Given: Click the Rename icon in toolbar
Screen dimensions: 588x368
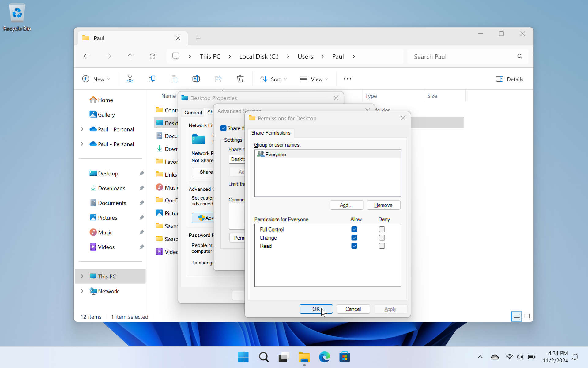Looking at the screenshot, I should (x=196, y=79).
